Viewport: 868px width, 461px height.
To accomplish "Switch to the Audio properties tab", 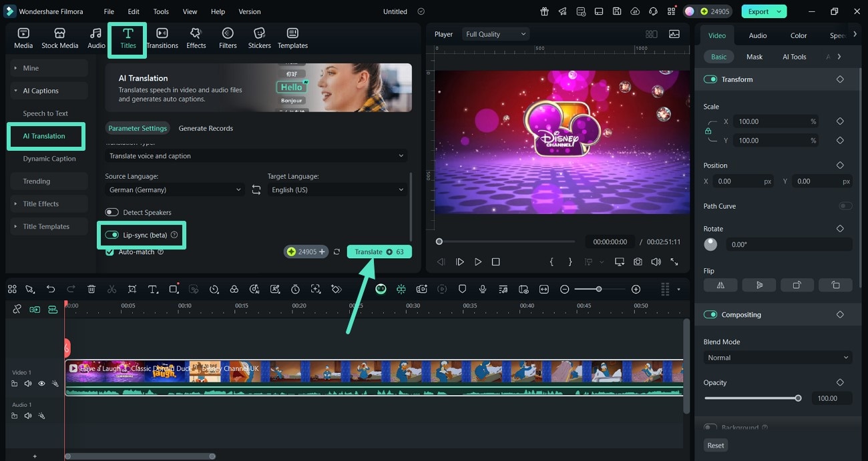I will [x=758, y=35].
